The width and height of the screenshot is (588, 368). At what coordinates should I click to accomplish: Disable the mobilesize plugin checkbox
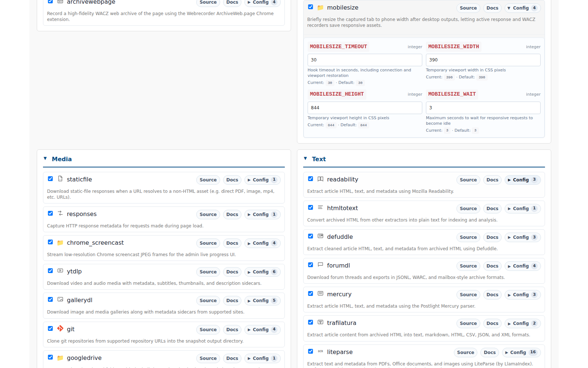click(x=311, y=7)
